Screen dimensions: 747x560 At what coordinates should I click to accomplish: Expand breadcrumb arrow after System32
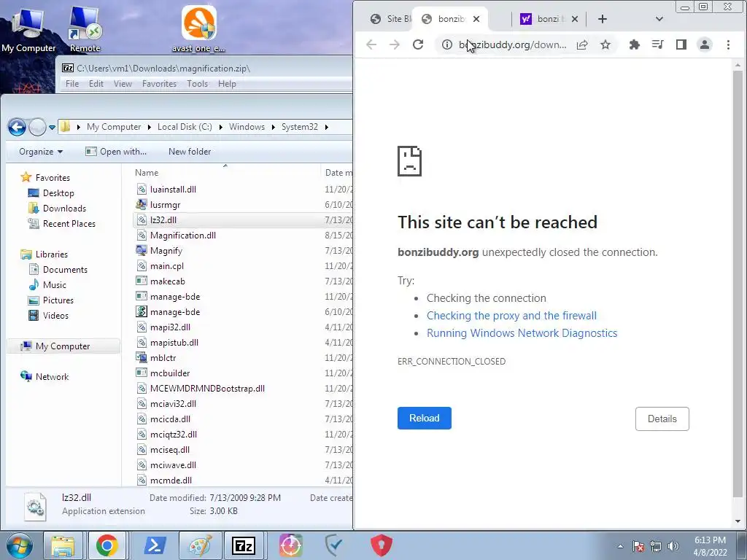pos(326,127)
